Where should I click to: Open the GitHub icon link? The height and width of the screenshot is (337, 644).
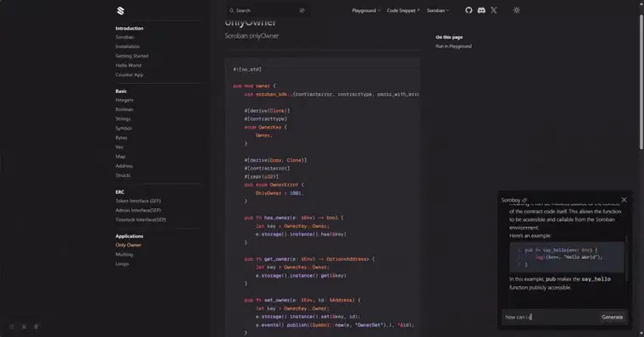(469, 10)
